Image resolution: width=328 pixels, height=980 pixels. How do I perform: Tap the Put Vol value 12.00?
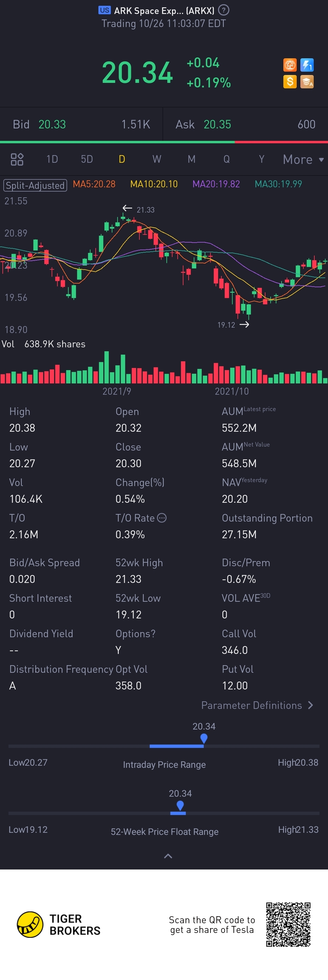(234, 686)
